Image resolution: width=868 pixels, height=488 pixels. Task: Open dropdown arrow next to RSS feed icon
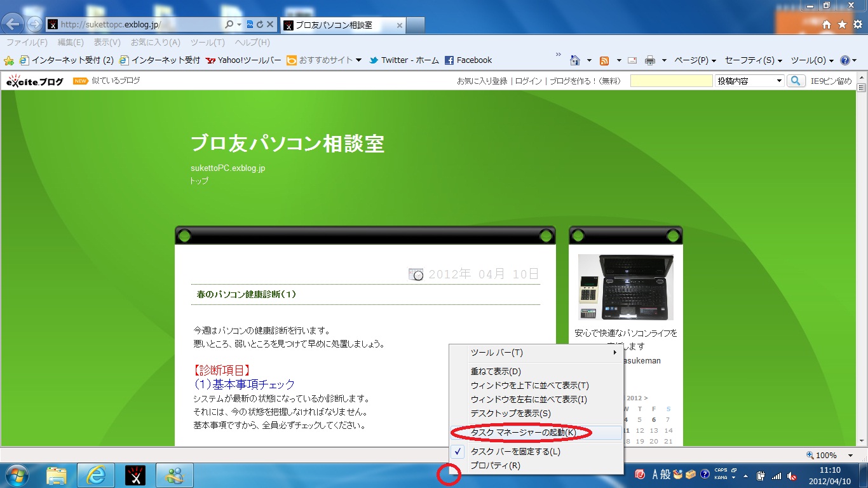(618, 60)
